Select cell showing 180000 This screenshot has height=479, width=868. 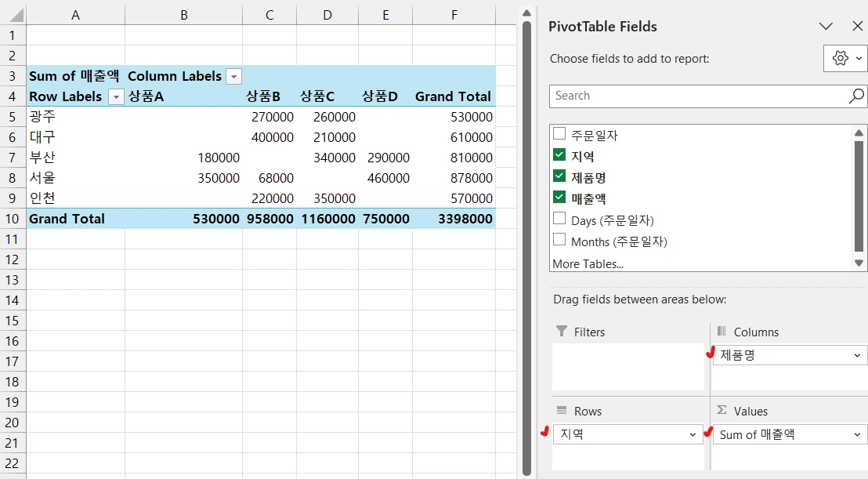point(184,158)
